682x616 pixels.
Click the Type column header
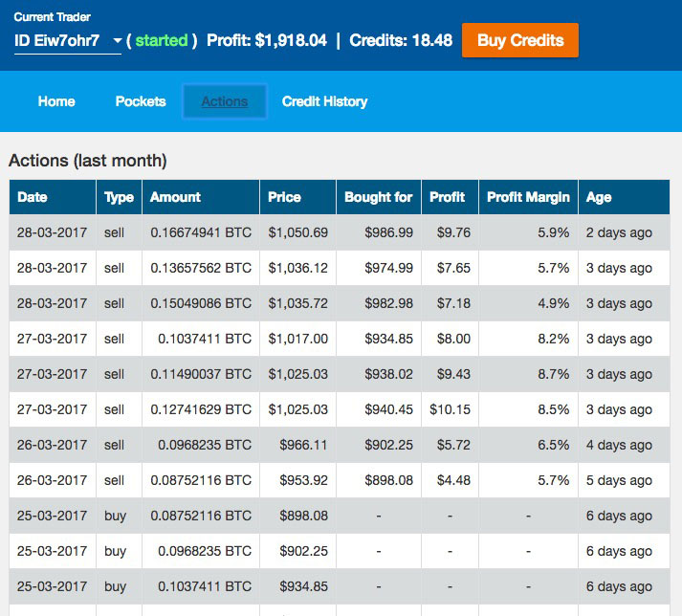120,197
